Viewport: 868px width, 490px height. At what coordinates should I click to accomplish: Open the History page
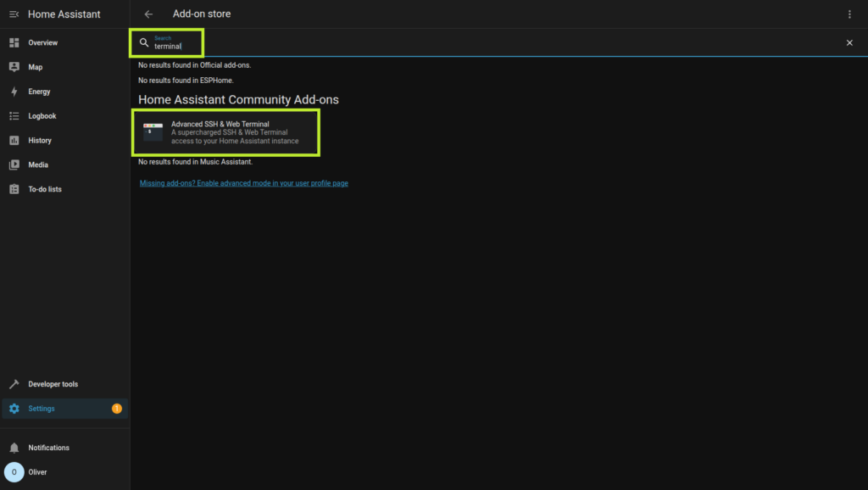(64, 140)
